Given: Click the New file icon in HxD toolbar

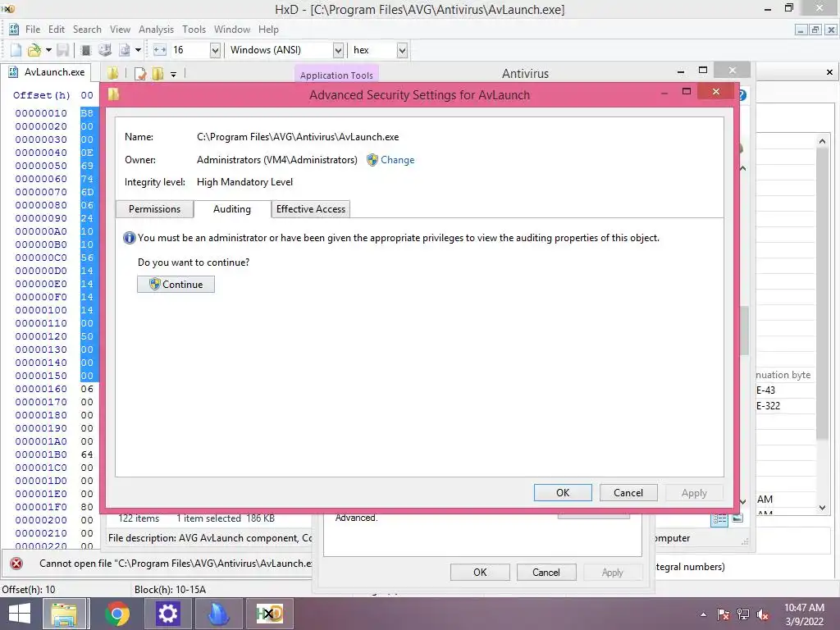Looking at the screenshot, I should point(16,50).
